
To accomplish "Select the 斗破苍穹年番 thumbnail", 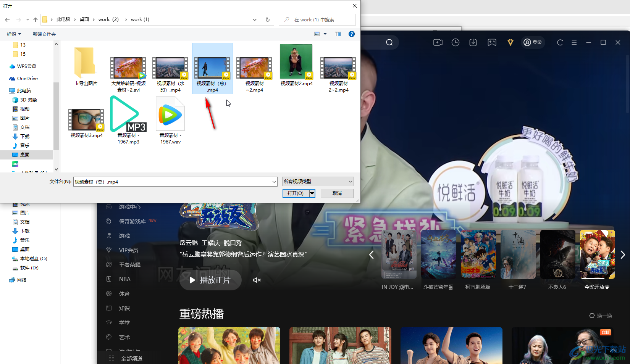I will point(438,254).
